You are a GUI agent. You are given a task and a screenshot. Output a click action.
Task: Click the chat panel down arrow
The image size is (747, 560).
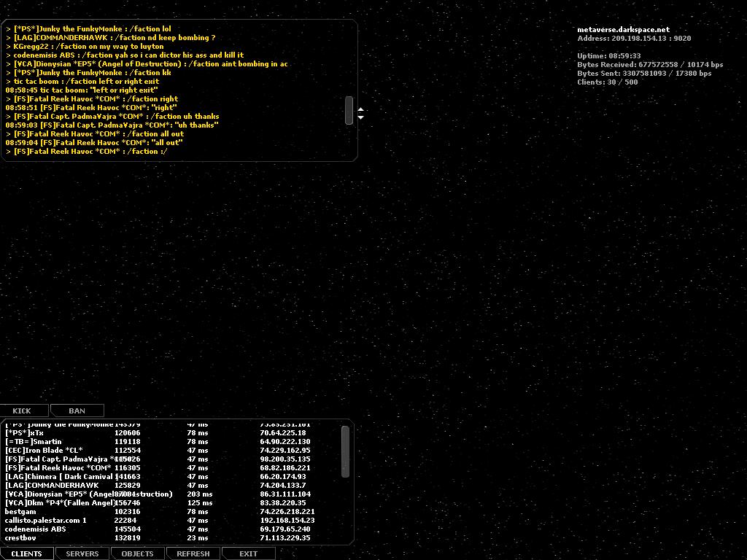pos(360,117)
